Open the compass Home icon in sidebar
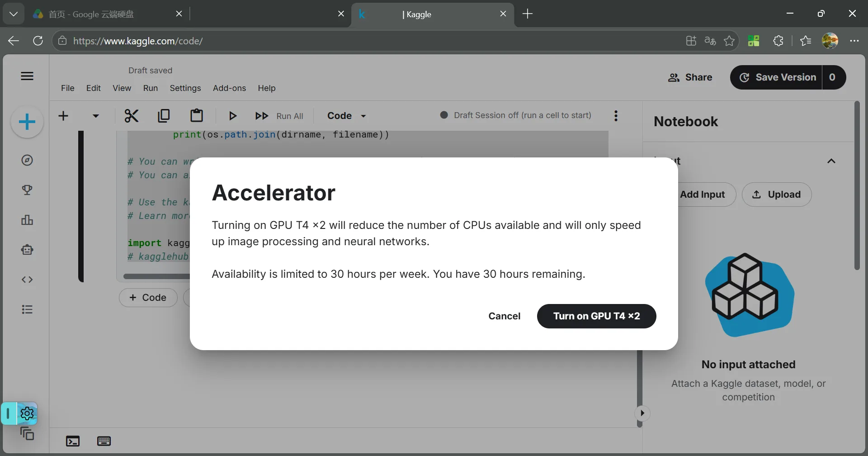The height and width of the screenshot is (456, 868). [x=27, y=160]
